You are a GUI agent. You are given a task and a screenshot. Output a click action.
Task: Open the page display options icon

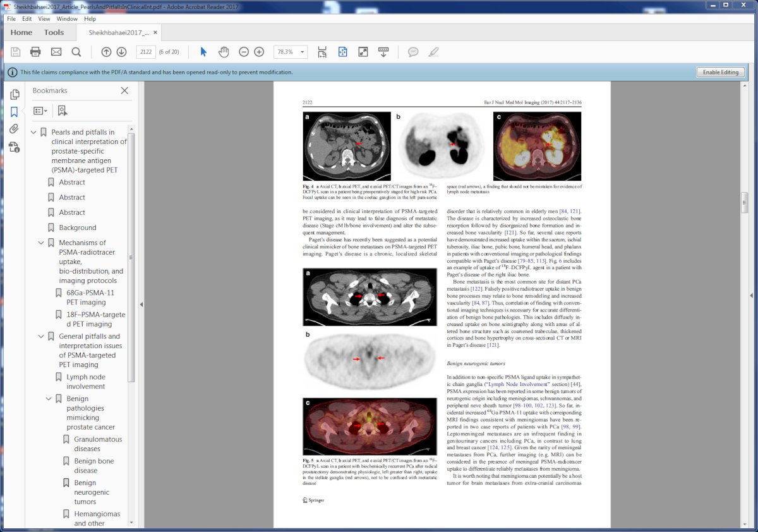[383, 52]
